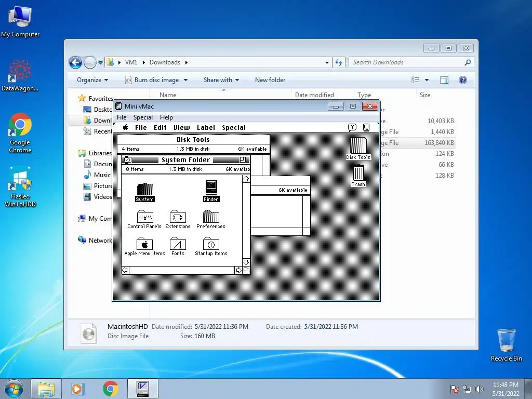Screen dimensions: 532x399
Task: Select Libraries in navigation pane
Action: click(x=100, y=153)
